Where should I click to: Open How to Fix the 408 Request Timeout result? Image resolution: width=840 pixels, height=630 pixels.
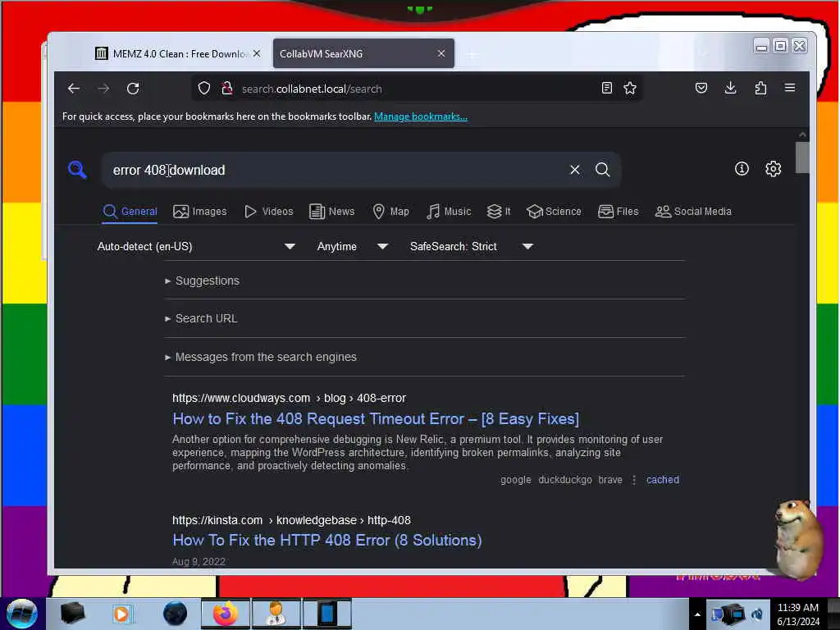[376, 418]
